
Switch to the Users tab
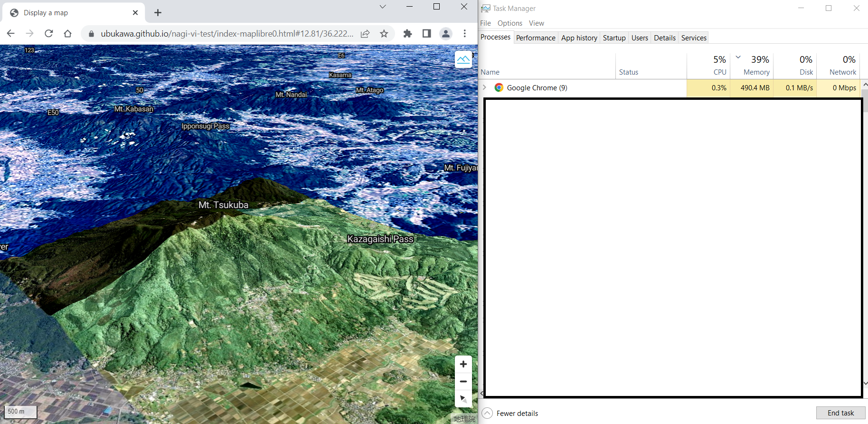click(640, 38)
